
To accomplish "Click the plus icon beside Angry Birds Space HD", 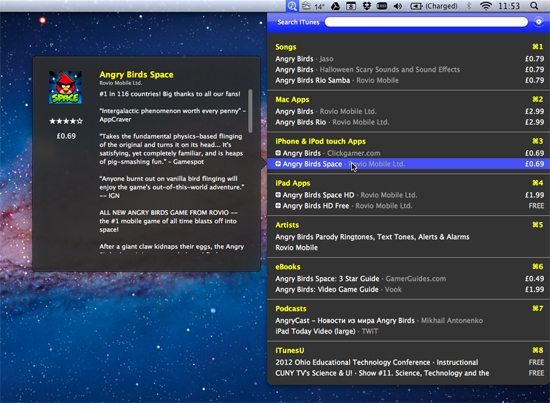I will [278, 195].
